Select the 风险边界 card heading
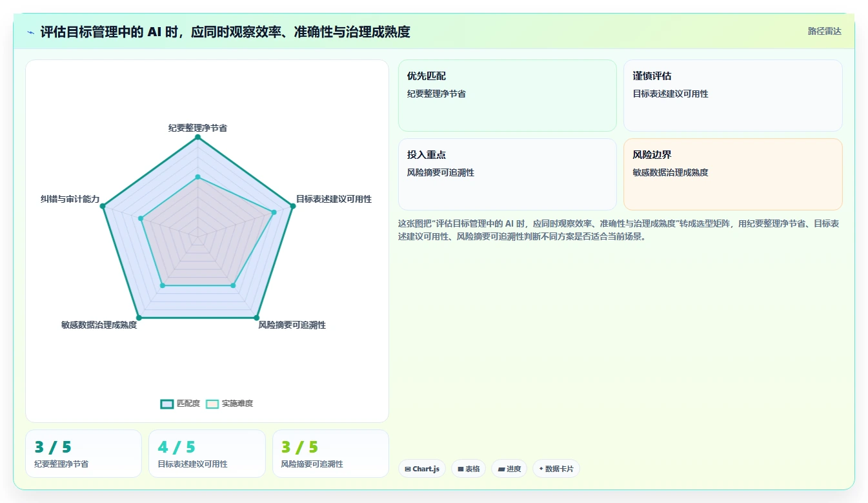The image size is (868, 503). point(652,155)
